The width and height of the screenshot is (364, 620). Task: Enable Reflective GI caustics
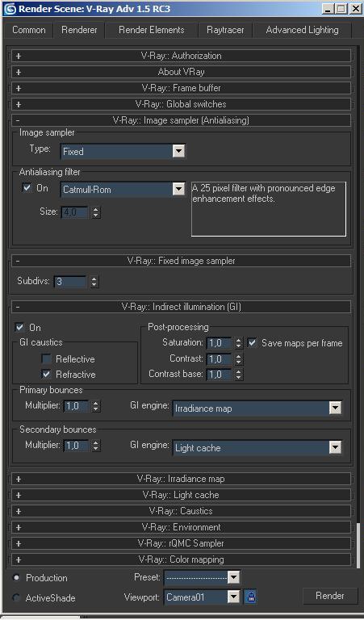coord(46,359)
